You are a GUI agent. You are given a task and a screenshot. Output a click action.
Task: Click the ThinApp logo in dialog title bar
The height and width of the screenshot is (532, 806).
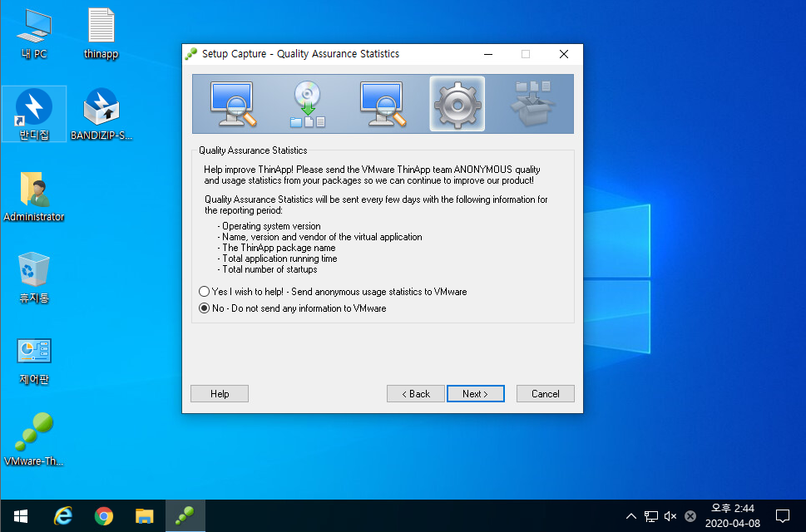tap(191, 54)
